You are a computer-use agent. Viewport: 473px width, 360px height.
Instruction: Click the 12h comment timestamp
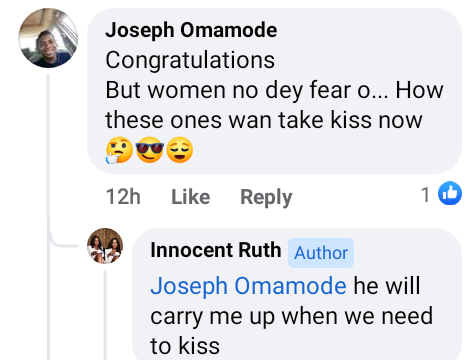click(123, 196)
